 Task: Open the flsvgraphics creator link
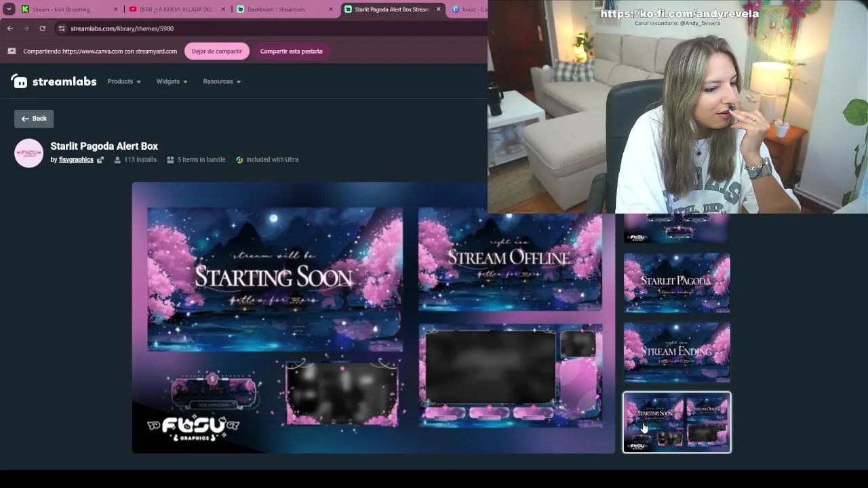(x=76, y=160)
